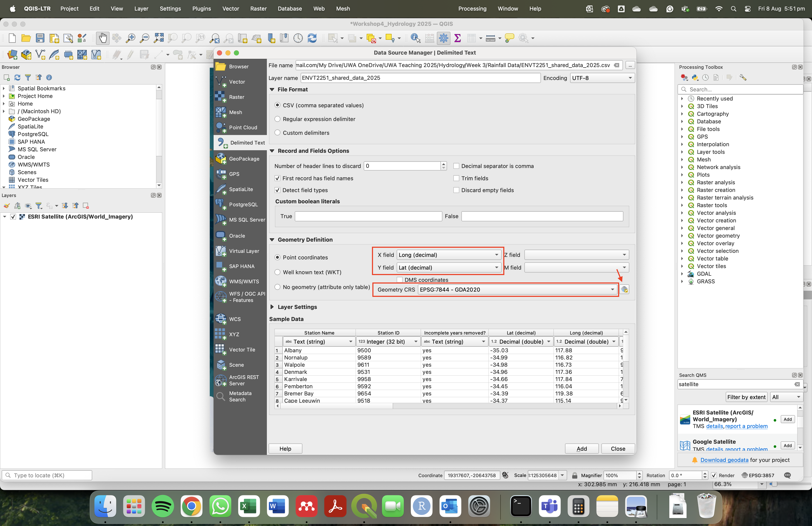Viewport: 812px width, 526px height.
Task: Select No geometry attribute only table
Action: point(277,287)
